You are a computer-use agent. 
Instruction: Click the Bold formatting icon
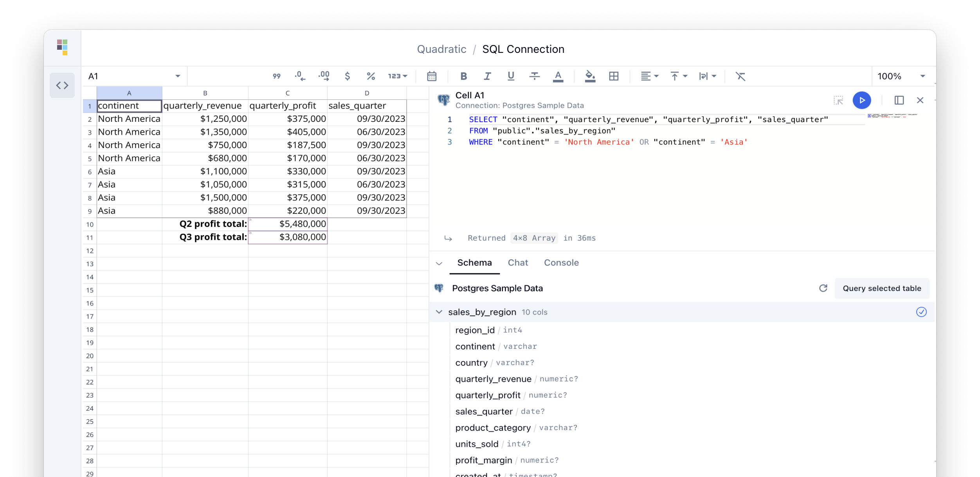(x=464, y=76)
